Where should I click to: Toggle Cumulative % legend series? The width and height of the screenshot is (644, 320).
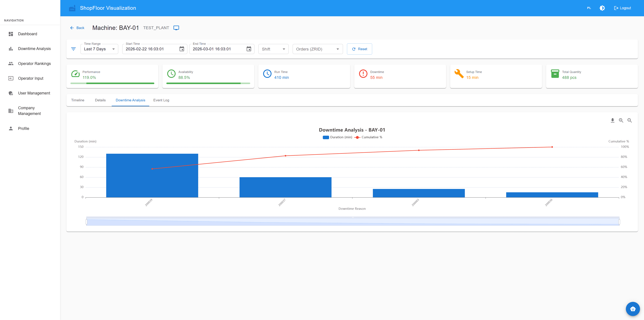click(x=368, y=137)
